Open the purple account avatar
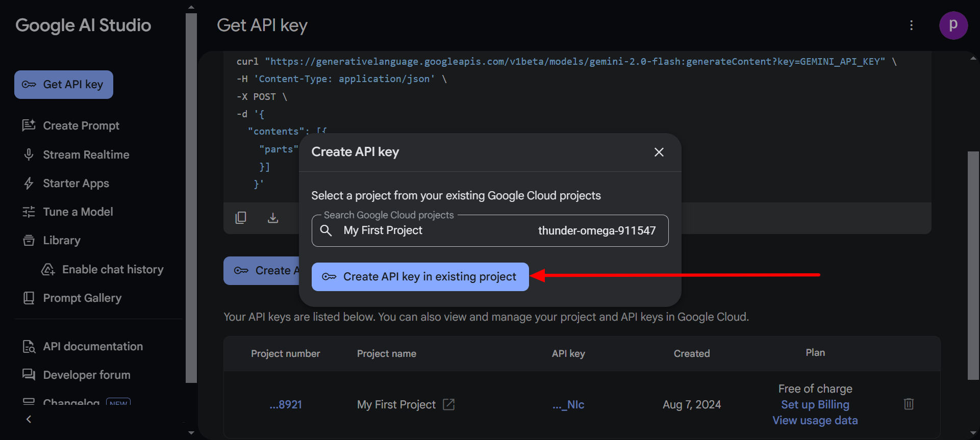 coord(953,25)
